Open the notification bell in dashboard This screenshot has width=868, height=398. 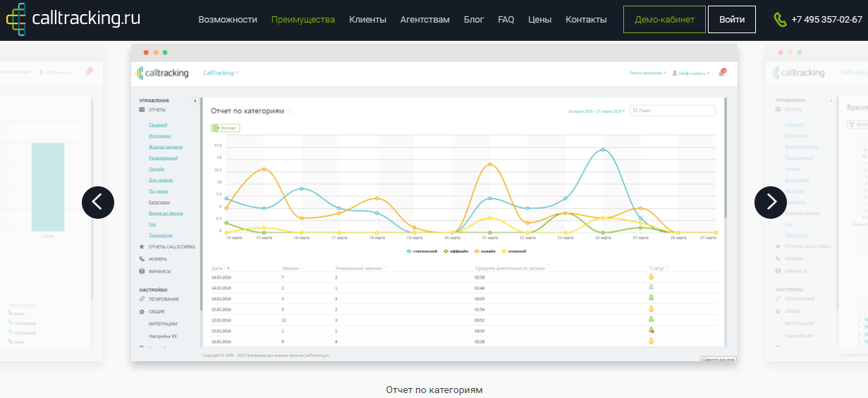point(722,73)
